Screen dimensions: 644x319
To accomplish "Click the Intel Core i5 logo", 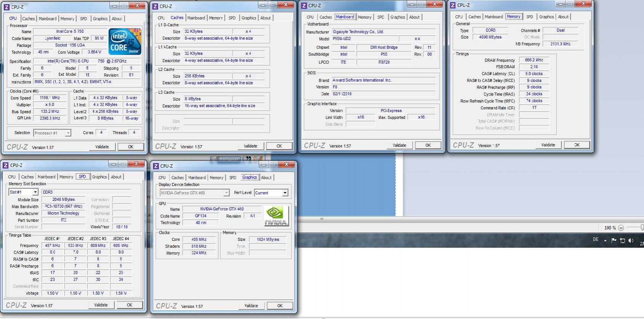I will tap(125, 42).
